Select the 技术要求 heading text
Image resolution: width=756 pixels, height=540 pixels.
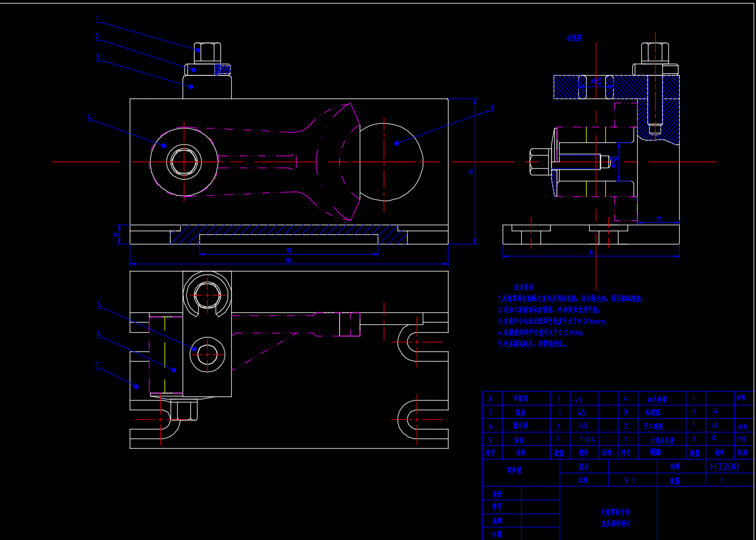pos(524,288)
